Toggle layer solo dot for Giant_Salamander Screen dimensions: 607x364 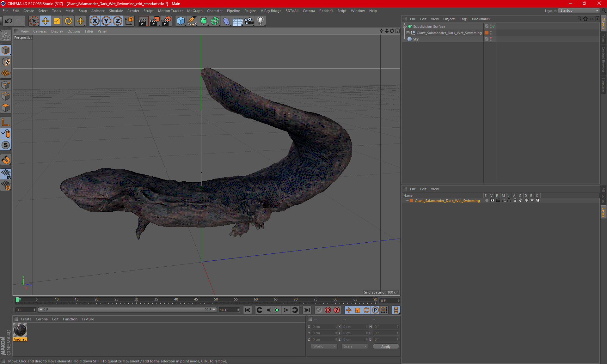click(487, 200)
